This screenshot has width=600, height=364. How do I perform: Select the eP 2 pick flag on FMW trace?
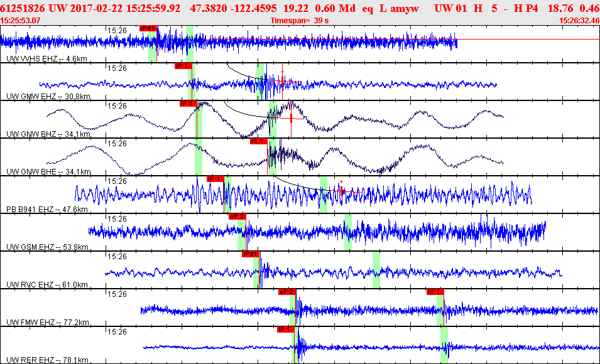(x=287, y=292)
